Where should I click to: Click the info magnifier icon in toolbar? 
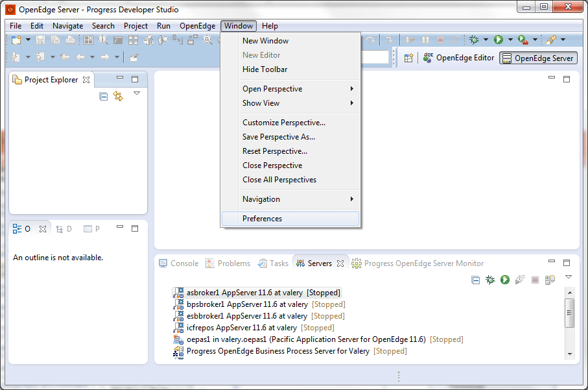103,40
